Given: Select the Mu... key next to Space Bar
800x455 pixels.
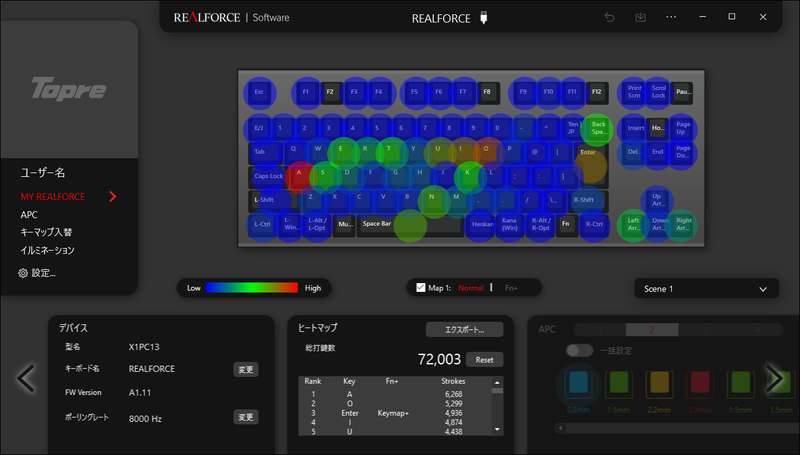Looking at the screenshot, I should pos(345,224).
